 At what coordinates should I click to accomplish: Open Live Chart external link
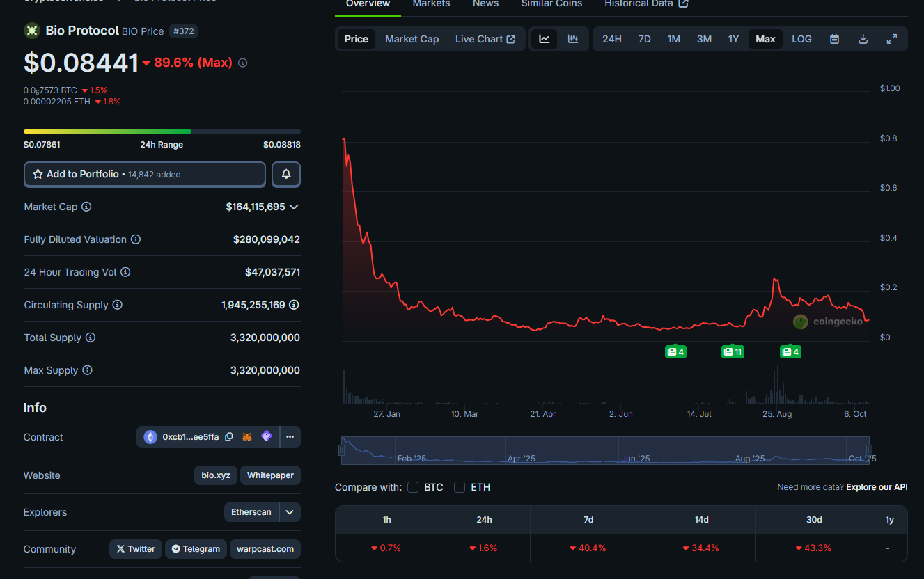(x=485, y=39)
